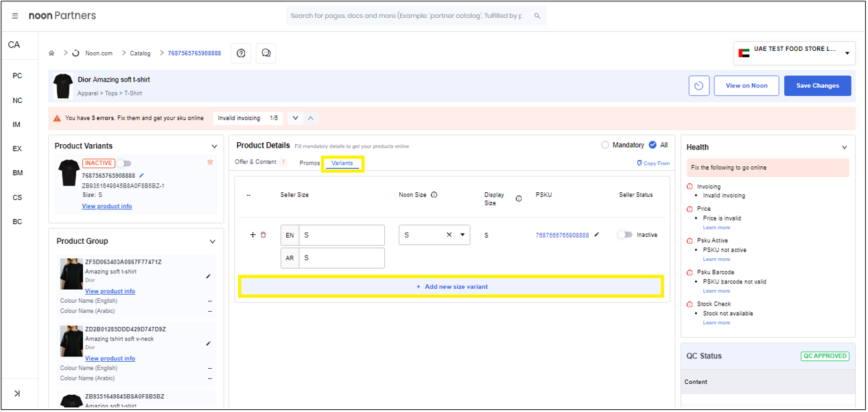Viewport: 868px width, 412px height.
Task: Open the PSKU 7687565765908888 link in table
Action: coord(562,235)
